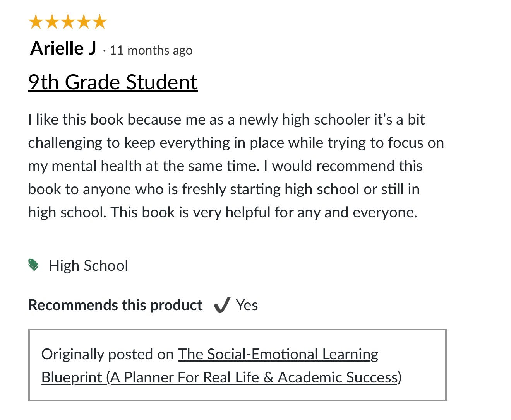This screenshot has height=420, width=511.
Task: Open the "9th Grade Student" review title
Action: click(x=113, y=82)
